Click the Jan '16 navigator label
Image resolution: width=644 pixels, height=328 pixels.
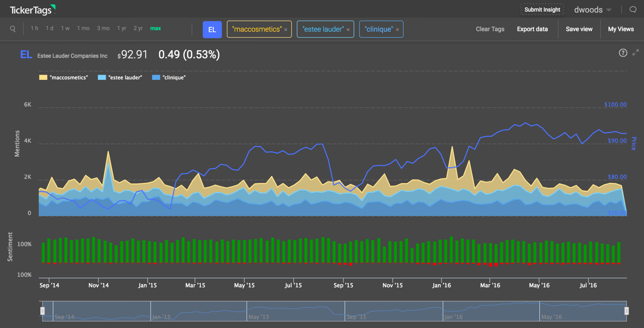click(453, 317)
